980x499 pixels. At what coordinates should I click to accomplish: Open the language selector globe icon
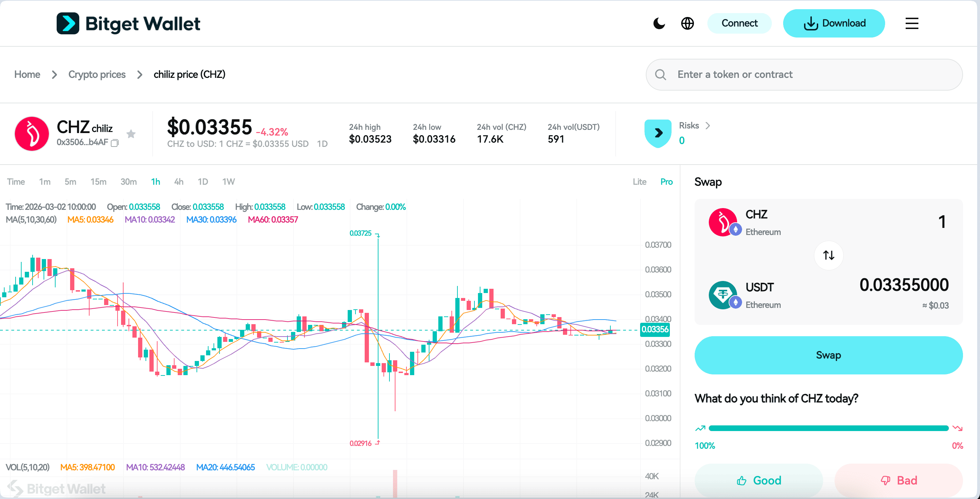point(688,23)
